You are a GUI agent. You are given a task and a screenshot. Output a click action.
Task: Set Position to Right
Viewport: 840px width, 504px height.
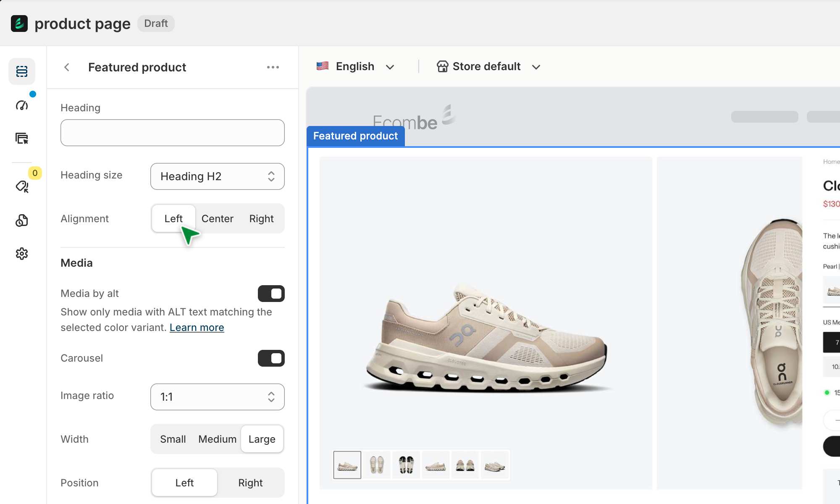[x=250, y=483]
